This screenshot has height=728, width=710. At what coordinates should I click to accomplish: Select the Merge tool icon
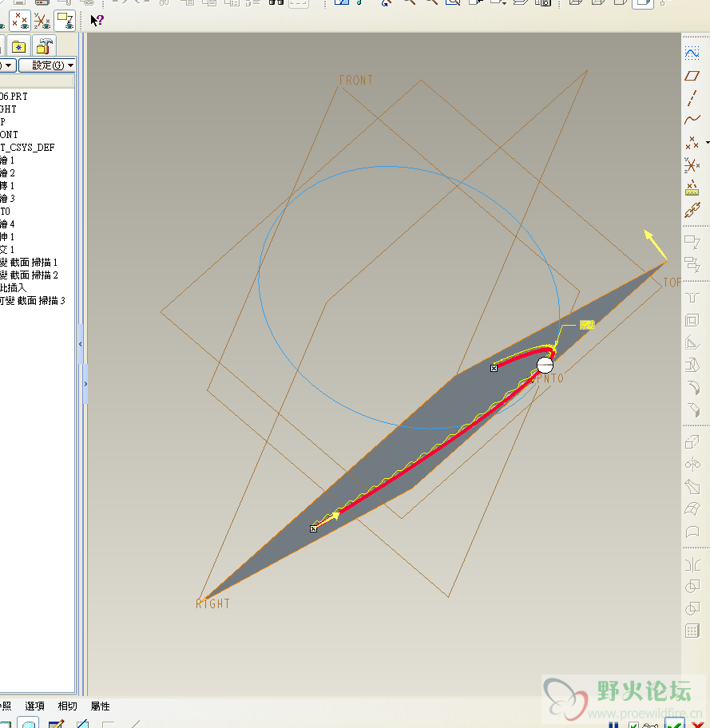coord(692,587)
